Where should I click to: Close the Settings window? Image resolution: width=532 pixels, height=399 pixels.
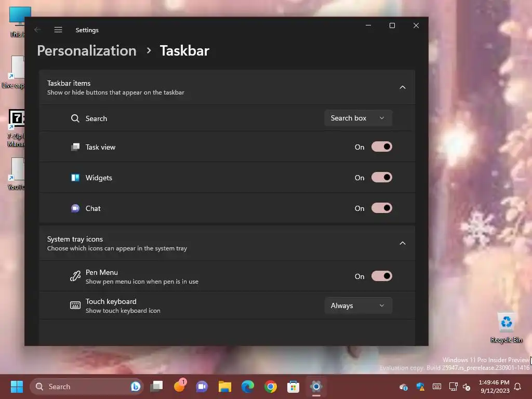416,25
